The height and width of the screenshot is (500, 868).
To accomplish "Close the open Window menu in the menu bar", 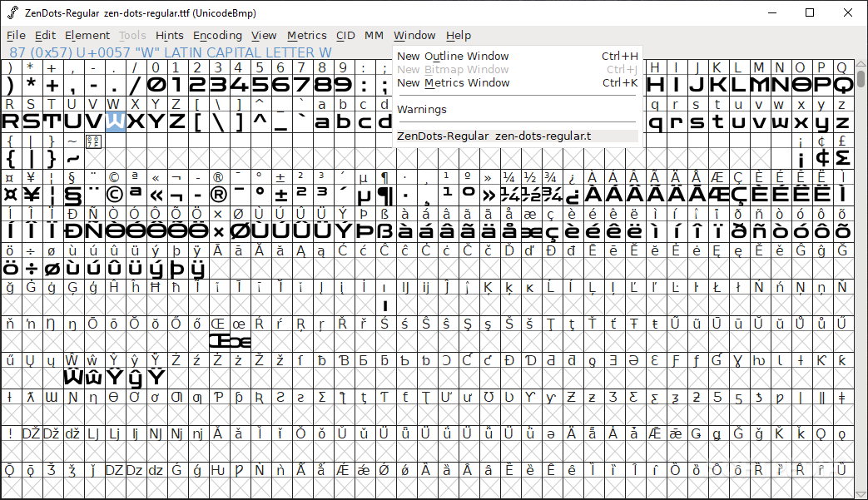I will coord(414,36).
